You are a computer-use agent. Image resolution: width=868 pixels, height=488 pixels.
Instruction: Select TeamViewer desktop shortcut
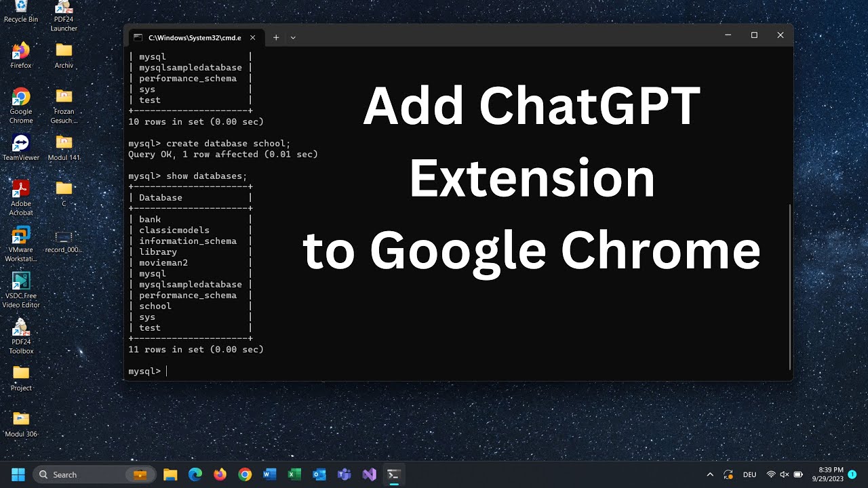tap(20, 147)
